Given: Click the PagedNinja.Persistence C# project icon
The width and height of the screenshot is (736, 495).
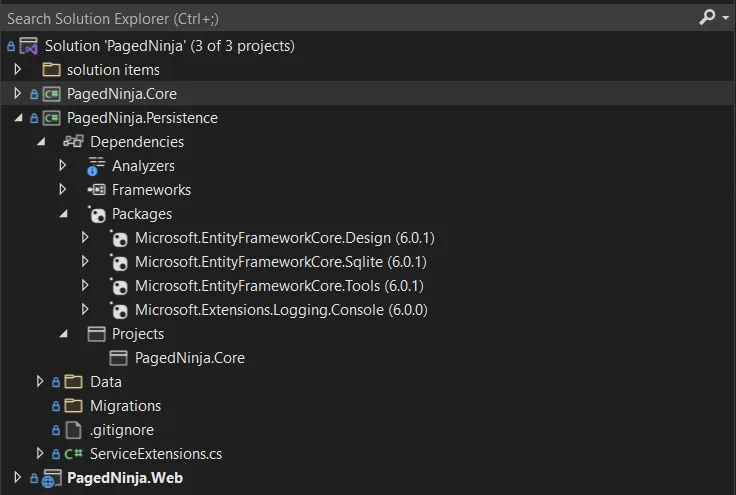Looking at the screenshot, I should pos(51,118).
